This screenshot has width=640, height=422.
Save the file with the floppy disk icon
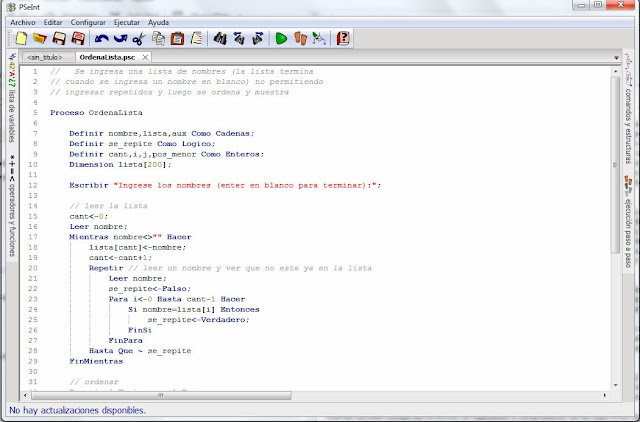59,39
